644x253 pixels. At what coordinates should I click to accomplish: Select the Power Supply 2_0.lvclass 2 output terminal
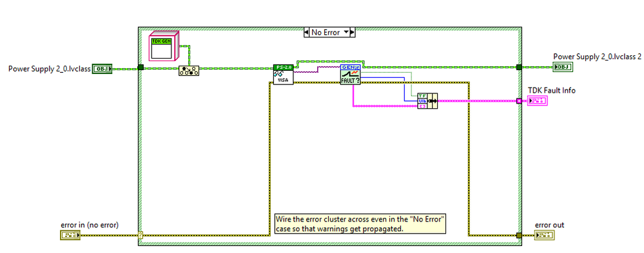pyautogui.click(x=563, y=67)
